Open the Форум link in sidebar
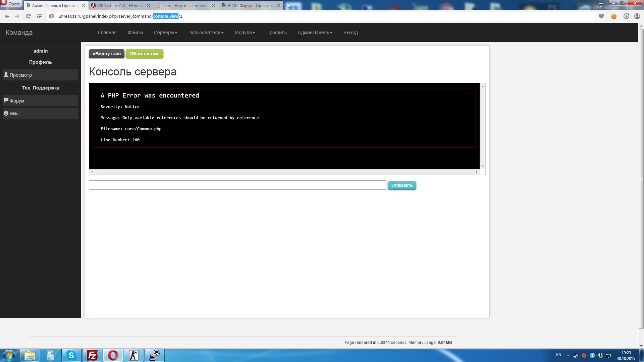Screen dimensions: 644x362 (17, 101)
